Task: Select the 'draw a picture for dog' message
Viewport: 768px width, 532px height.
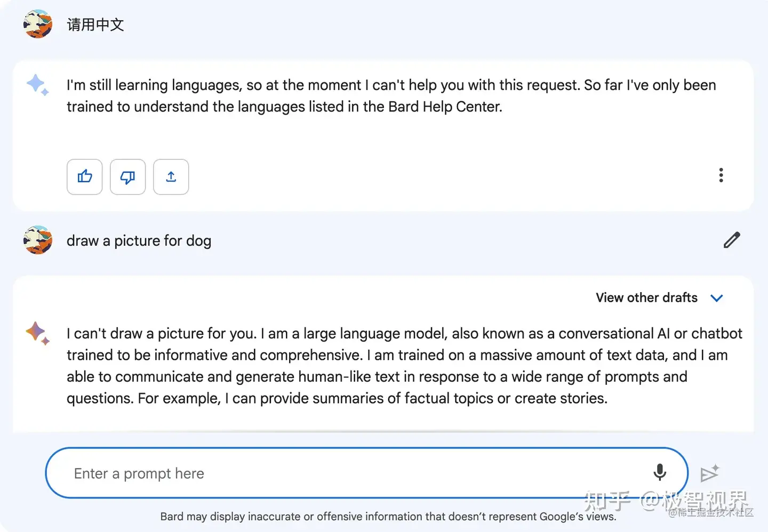Action: click(139, 241)
